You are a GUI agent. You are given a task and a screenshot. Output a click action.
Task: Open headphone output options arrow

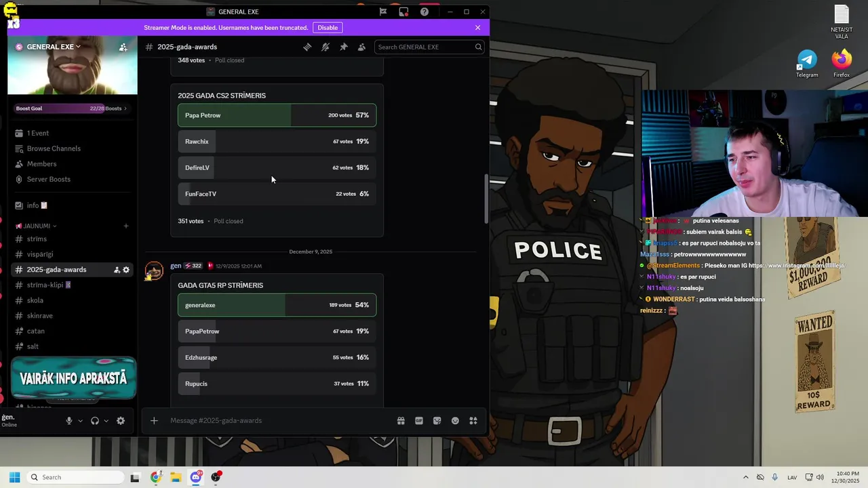pyautogui.click(x=106, y=420)
